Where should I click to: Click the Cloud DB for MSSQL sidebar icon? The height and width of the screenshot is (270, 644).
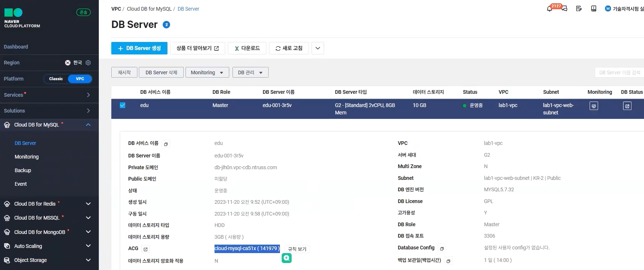[7, 218]
